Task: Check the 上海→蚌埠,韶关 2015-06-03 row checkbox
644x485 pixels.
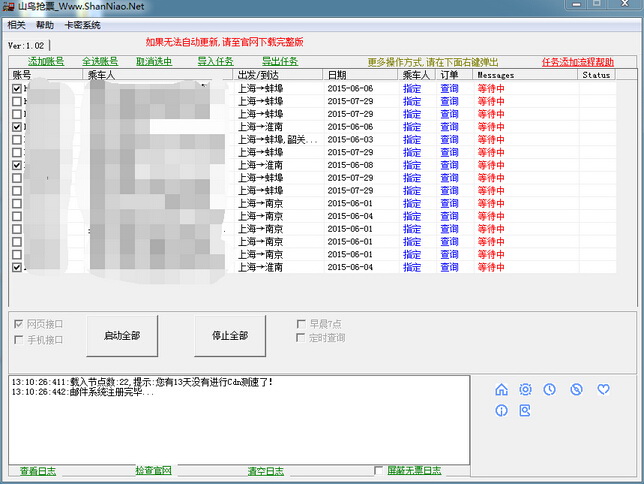Action: click(17, 140)
